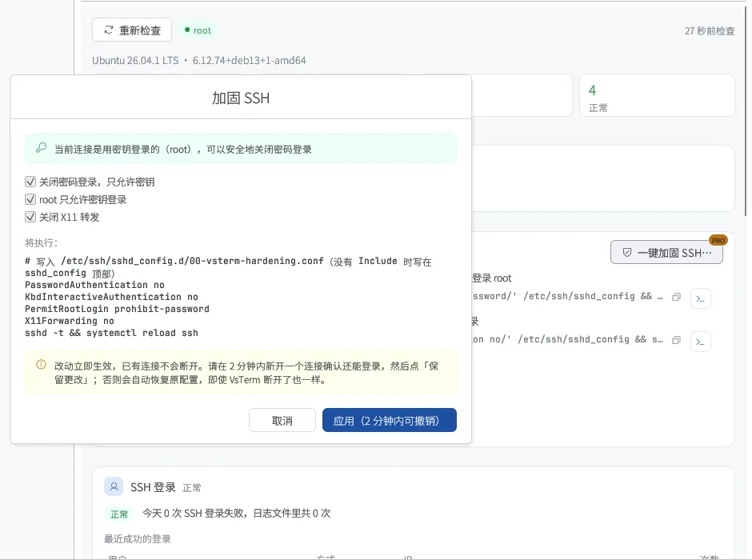Click the 27 秒前检查 timestamp
Screen dimensions: 752x560
pos(710,30)
